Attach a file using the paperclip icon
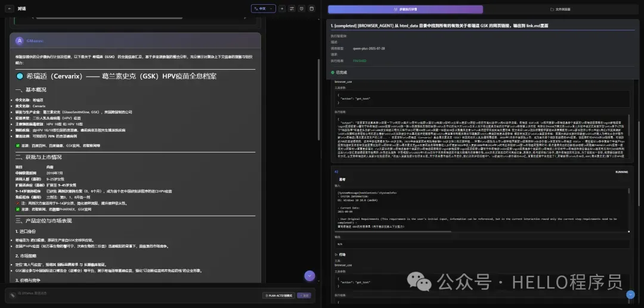Image resolution: width=644 pixels, height=308 pixels. pyautogui.click(x=13, y=295)
